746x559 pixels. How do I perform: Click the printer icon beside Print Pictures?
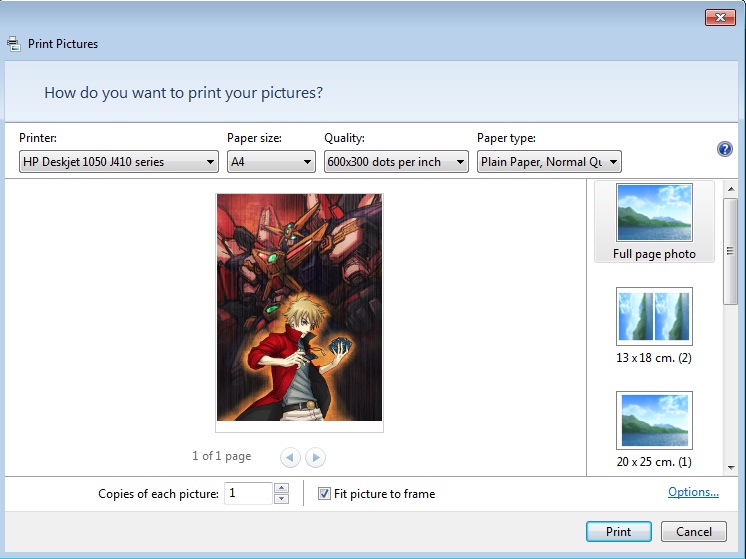[14, 44]
